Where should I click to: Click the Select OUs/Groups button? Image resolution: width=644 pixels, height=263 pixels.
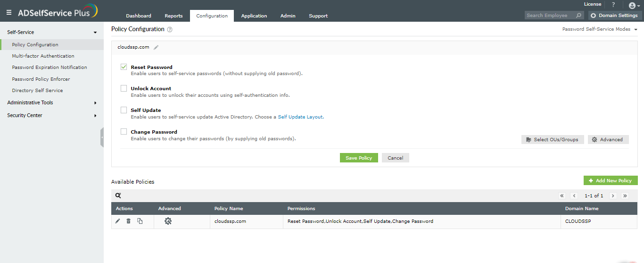click(553, 139)
